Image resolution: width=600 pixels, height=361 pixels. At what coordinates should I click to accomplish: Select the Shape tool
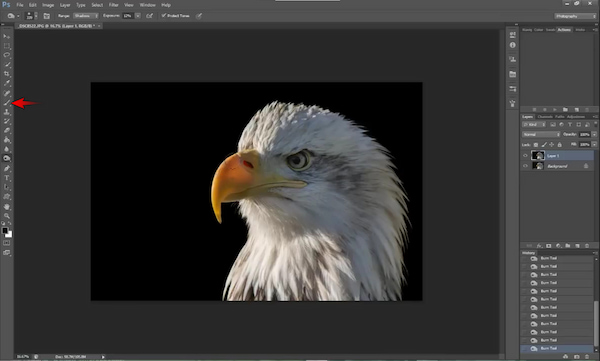7,197
